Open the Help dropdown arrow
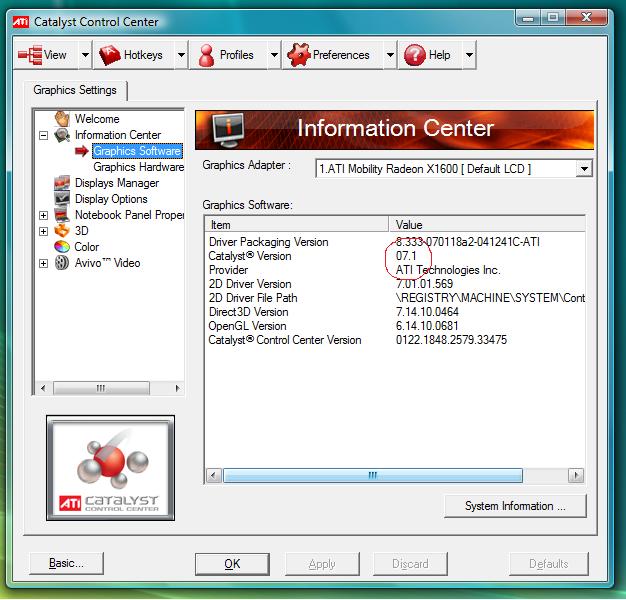This screenshot has height=600, width=626. tap(470, 55)
